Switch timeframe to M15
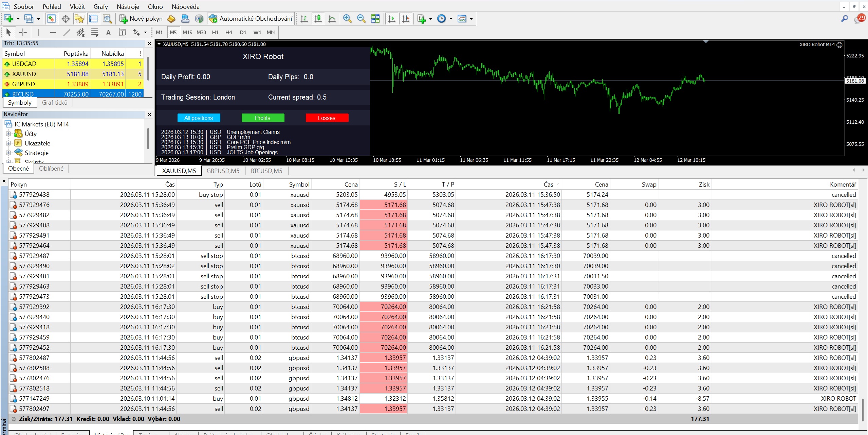Screen dimensions: 868x435 pyautogui.click(x=187, y=32)
